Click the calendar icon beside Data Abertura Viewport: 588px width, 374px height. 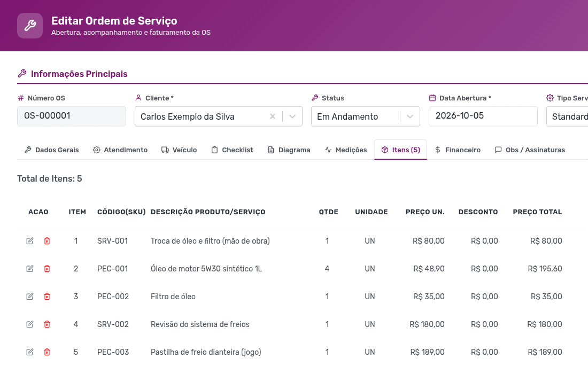coord(432,98)
